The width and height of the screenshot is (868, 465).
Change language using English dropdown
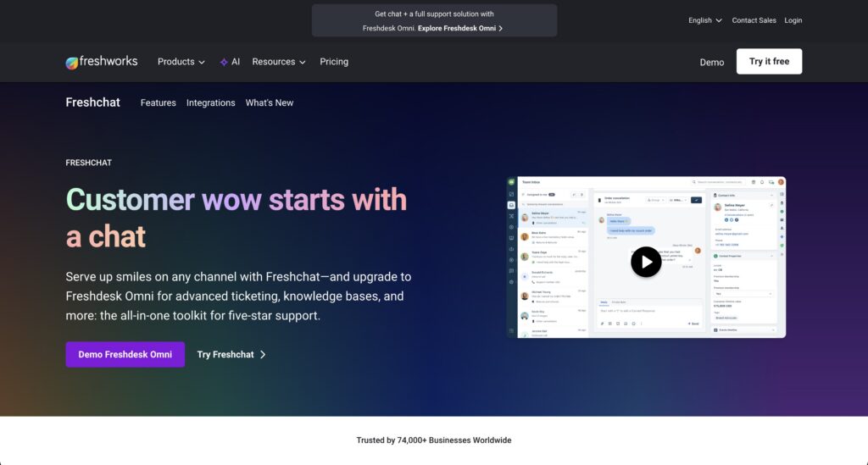point(704,20)
